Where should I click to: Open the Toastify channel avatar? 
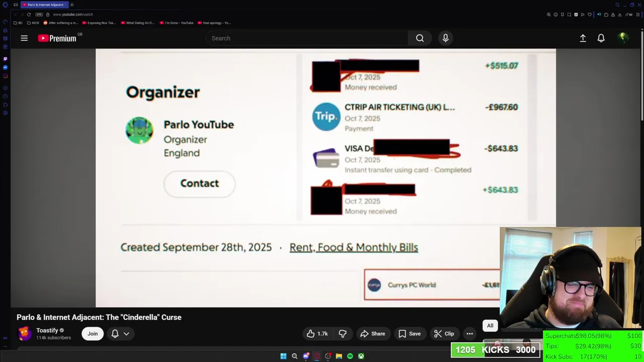coord(24,334)
